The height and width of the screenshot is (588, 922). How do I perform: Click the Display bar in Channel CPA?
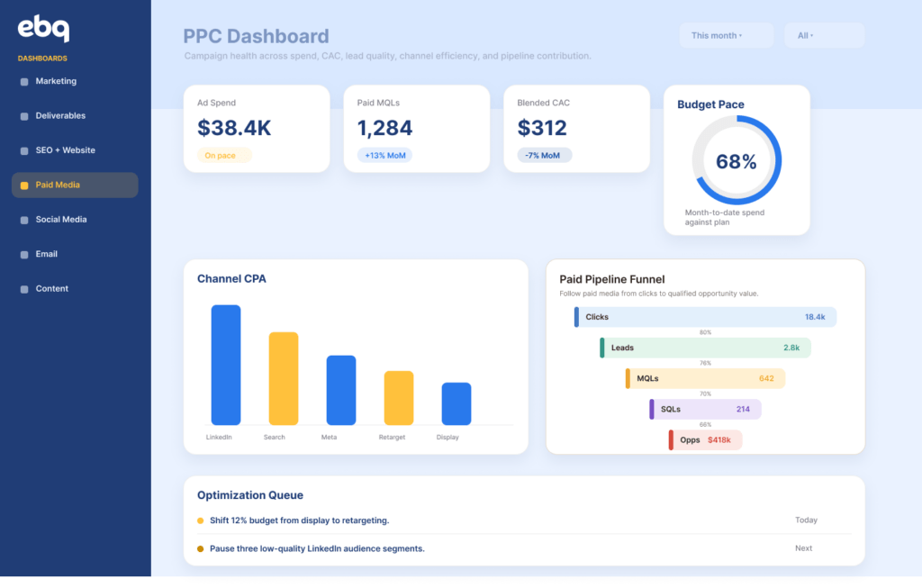point(456,404)
